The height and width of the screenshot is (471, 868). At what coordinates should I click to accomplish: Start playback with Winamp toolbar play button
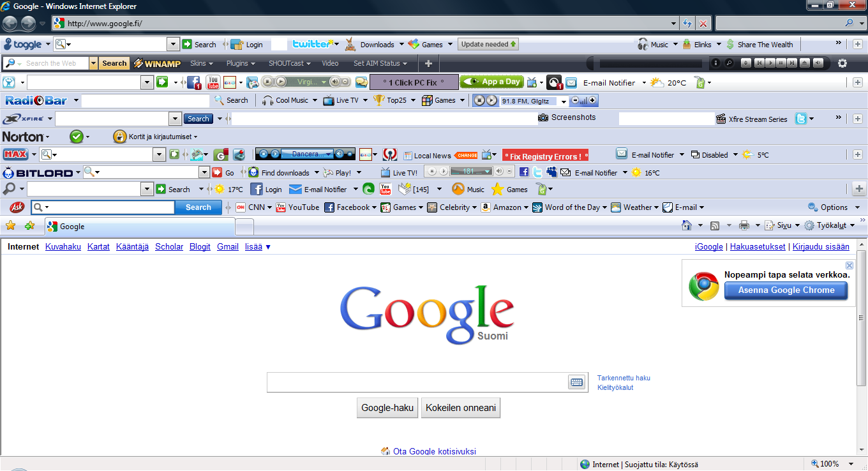(770, 63)
